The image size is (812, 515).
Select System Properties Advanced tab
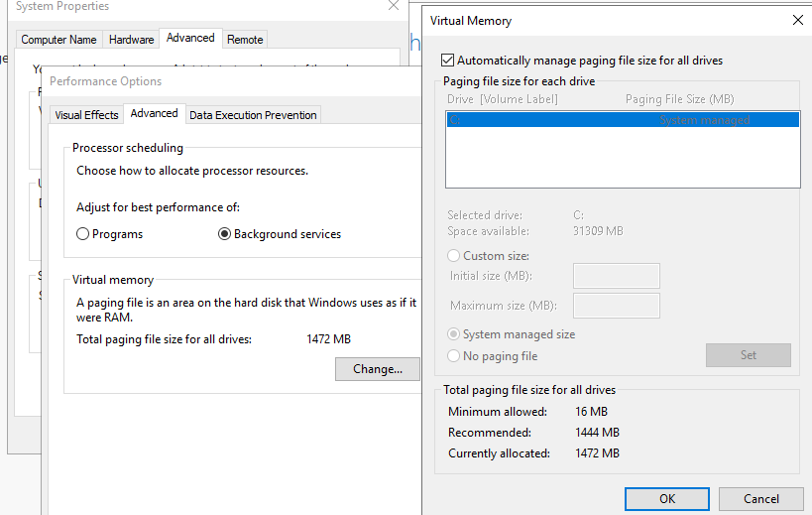coord(190,38)
